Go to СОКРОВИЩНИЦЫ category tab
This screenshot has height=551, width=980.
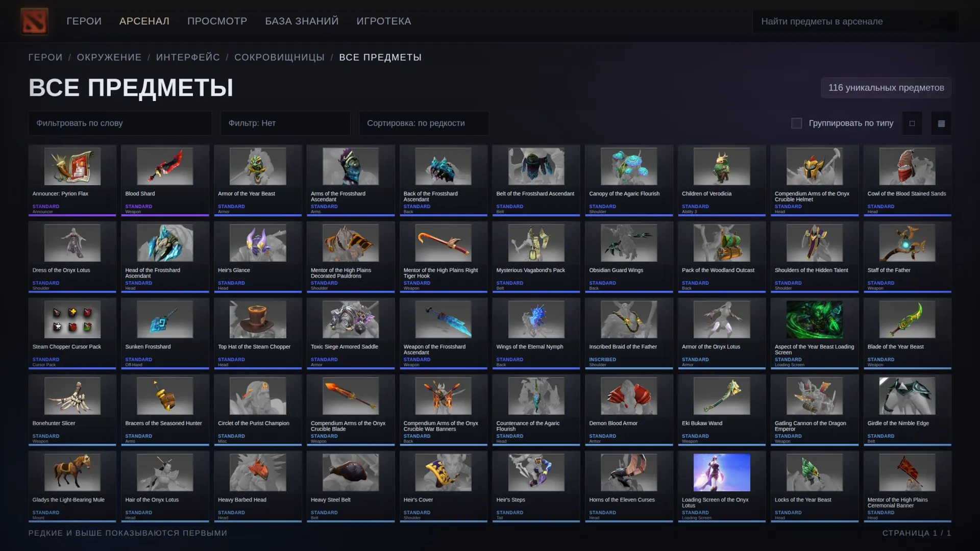pyautogui.click(x=279, y=57)
